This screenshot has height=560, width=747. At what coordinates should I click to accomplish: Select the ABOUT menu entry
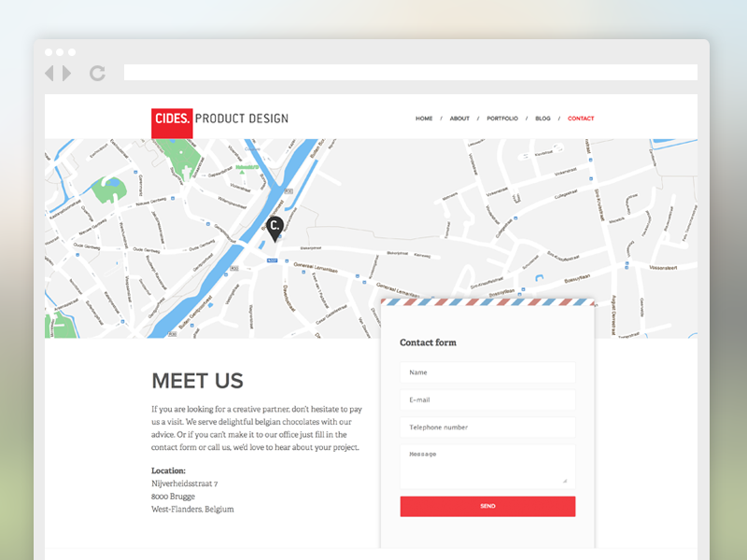(459, 119)
